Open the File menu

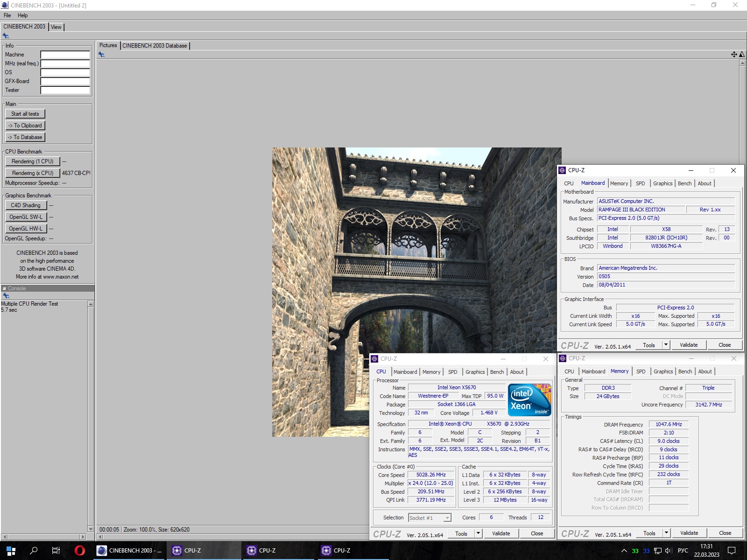pos(7,15)
